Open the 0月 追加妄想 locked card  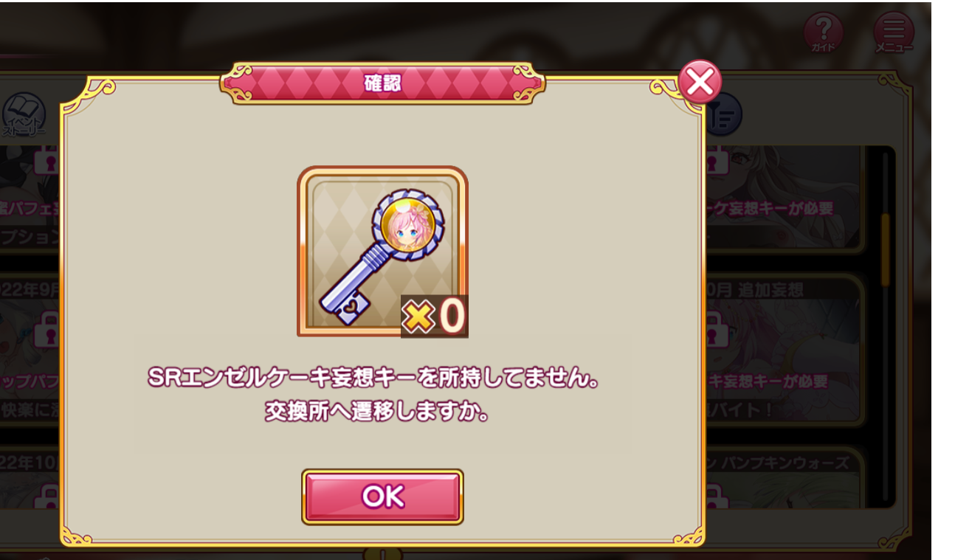point(782,350)
